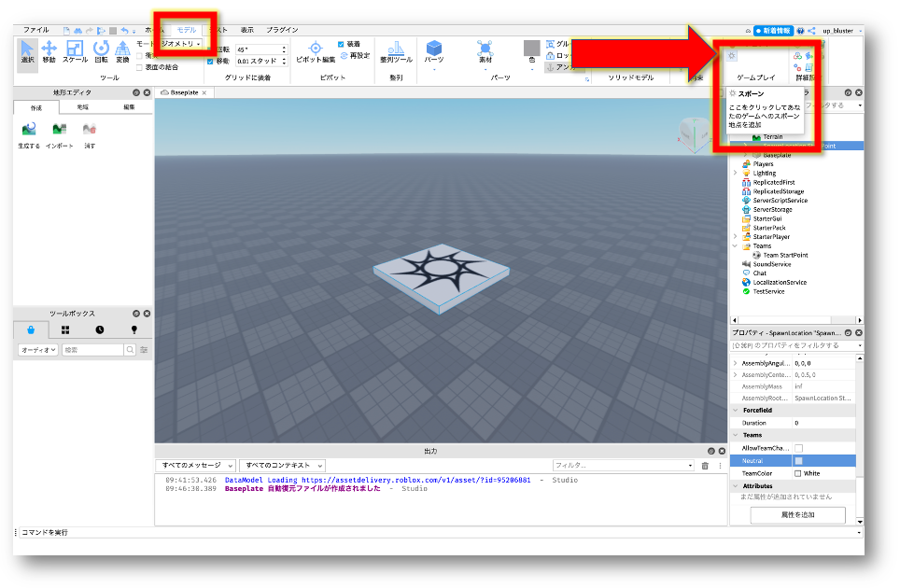Collapse the Forcefield property section
Screen dimensions: 900x588
click(x=736, y=410)
